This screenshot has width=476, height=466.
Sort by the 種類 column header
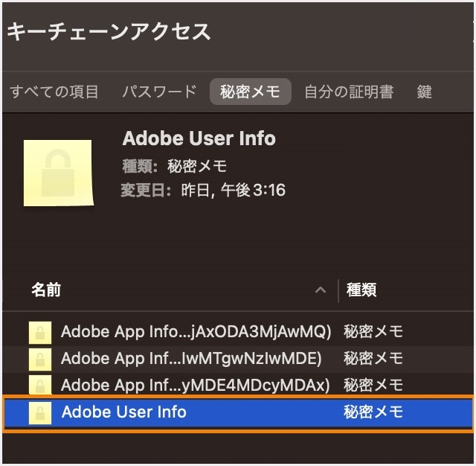361,290
